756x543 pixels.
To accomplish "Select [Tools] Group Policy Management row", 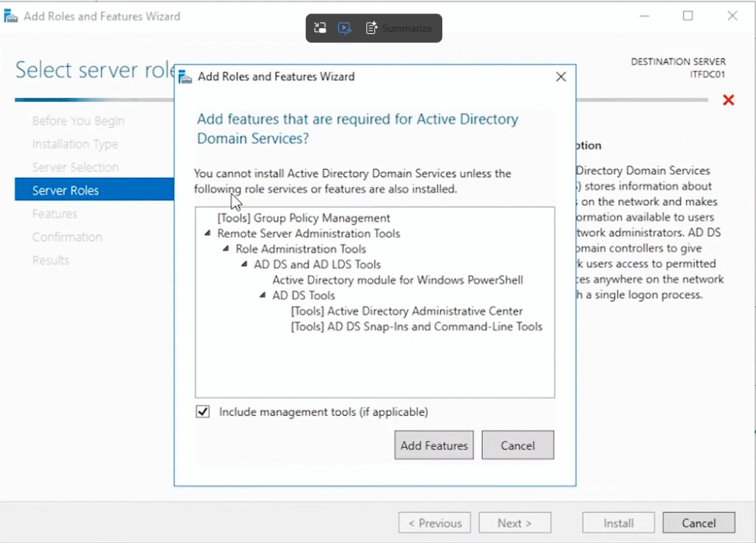I will pyautogui.click(x=303, y=218).
